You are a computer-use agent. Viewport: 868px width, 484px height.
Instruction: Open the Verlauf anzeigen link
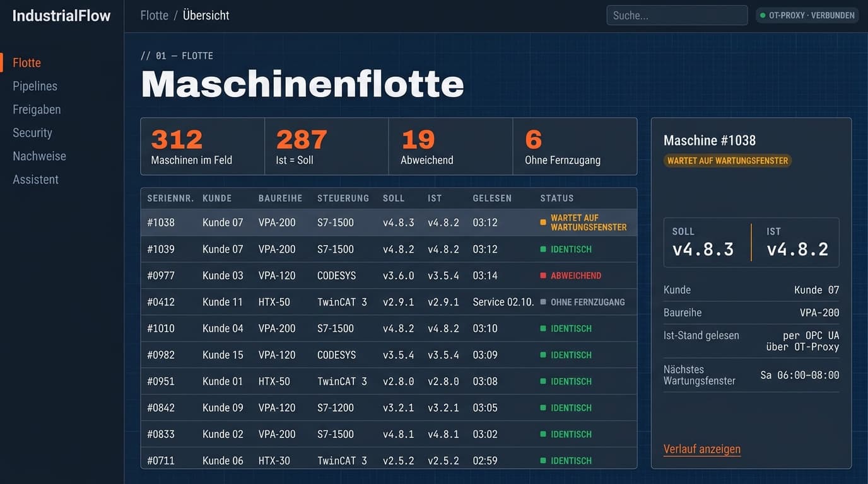702,449
